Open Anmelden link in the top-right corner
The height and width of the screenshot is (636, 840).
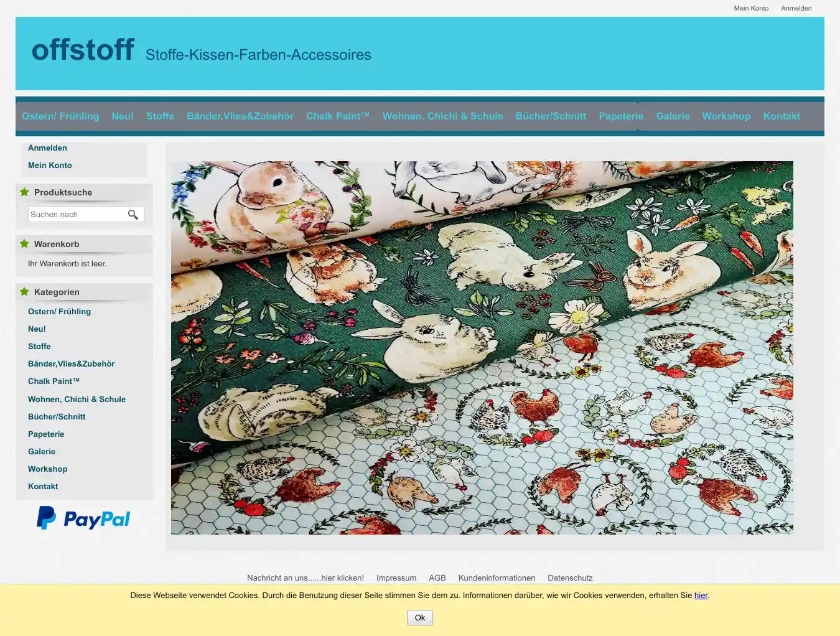click(x=796, y=9)
